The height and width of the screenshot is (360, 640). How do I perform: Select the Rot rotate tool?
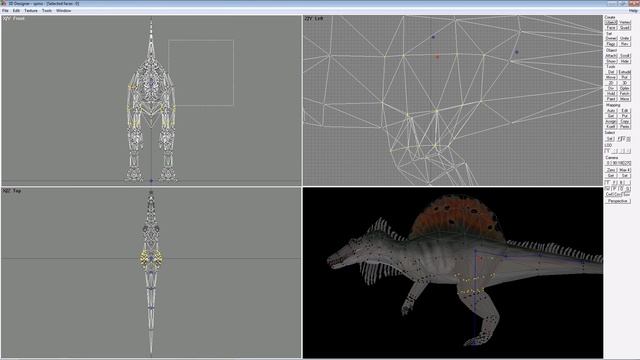[624, 77]
